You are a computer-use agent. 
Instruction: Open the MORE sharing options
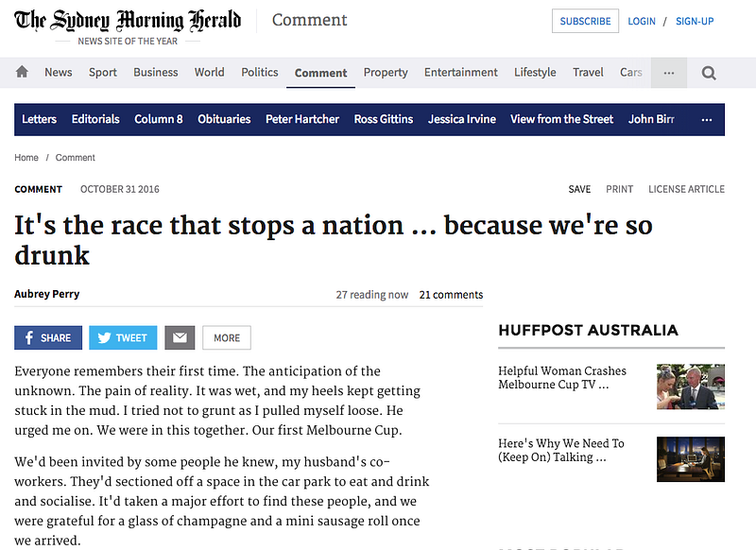[x=227, y=337]
